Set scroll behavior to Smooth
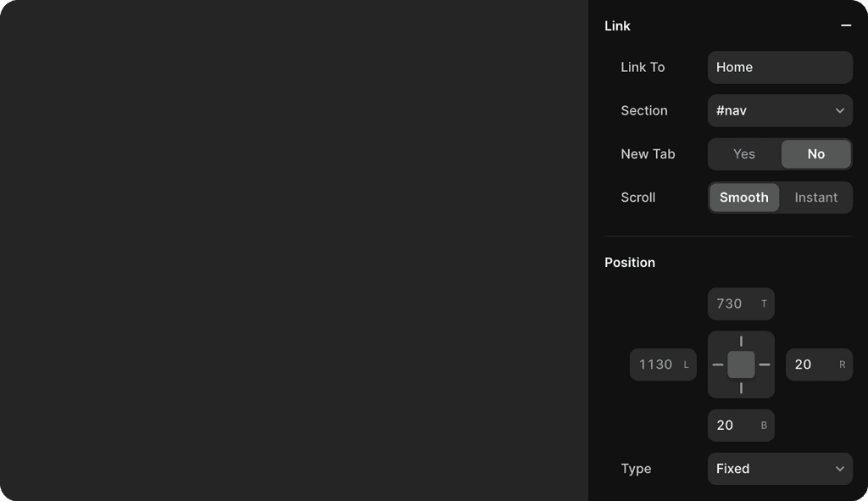Image resolution: width=868 pixels, height=501 pixels. point(743,198)
